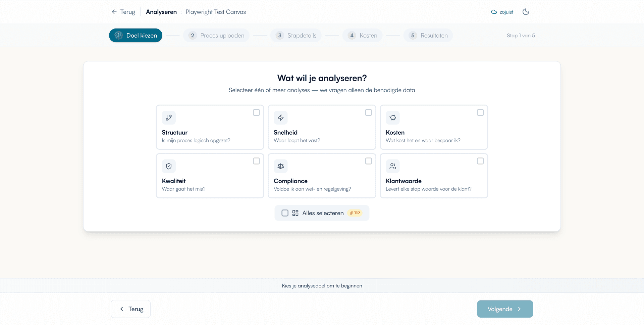Screen dimensions: 644x325
Task: Tick the Klantwaarde checkbox
Action: tap(480, 161)
